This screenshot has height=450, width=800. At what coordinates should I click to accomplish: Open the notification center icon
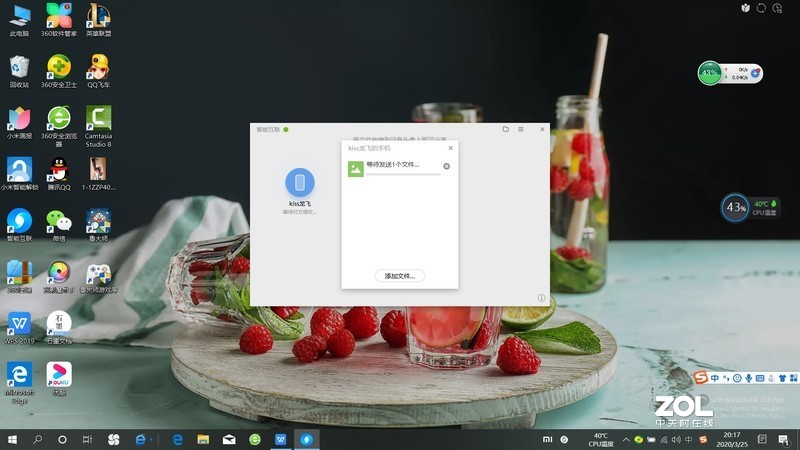tap(783, 439)
